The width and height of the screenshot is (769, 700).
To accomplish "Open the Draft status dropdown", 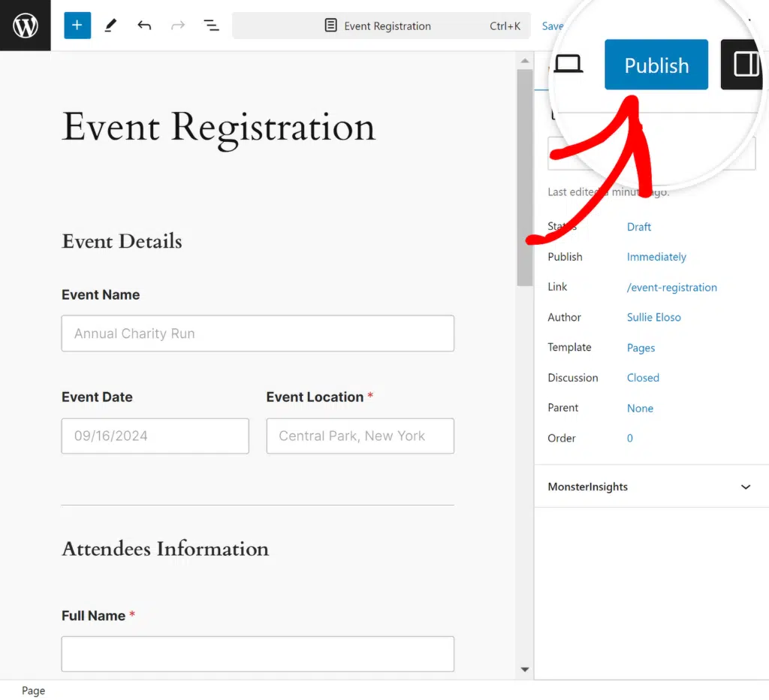I will pyautogui.click(x=639, y=227).
